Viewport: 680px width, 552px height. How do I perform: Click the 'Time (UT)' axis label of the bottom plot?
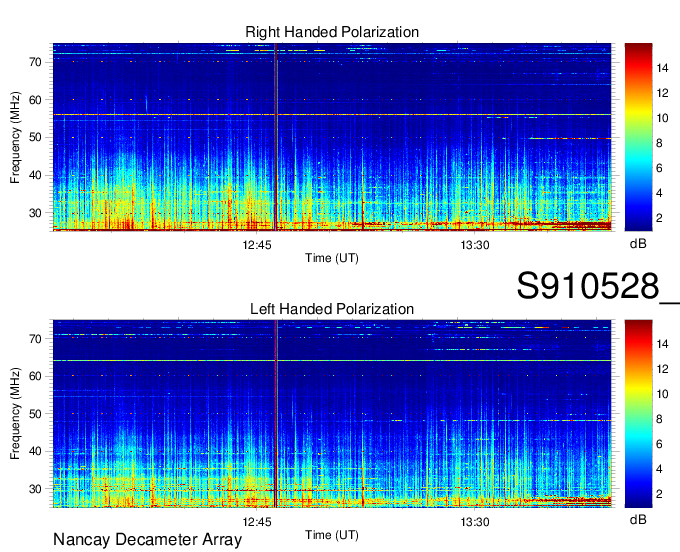(332, 535)
